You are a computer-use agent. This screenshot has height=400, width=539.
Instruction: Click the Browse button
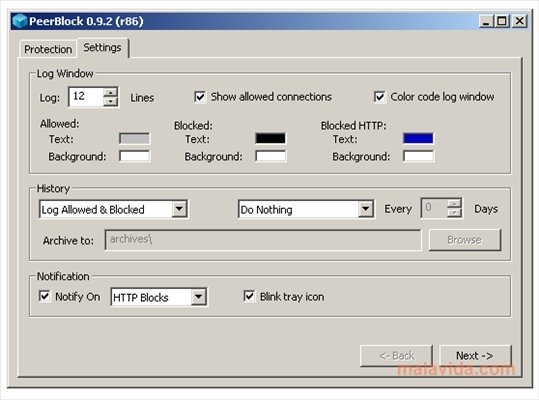464,240
